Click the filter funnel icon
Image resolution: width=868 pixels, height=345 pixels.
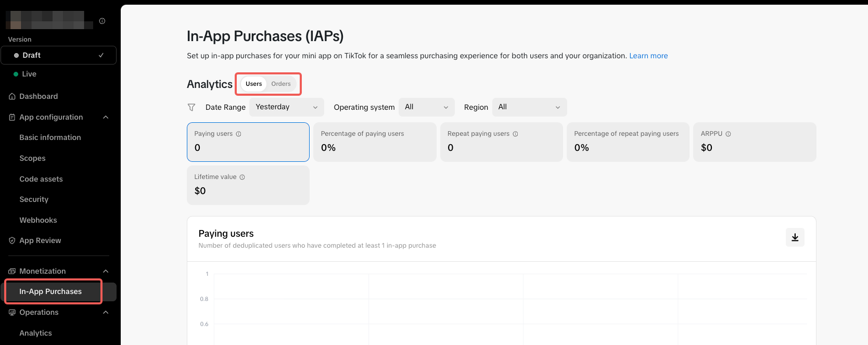pyautogui.click(x=192, y=107)
